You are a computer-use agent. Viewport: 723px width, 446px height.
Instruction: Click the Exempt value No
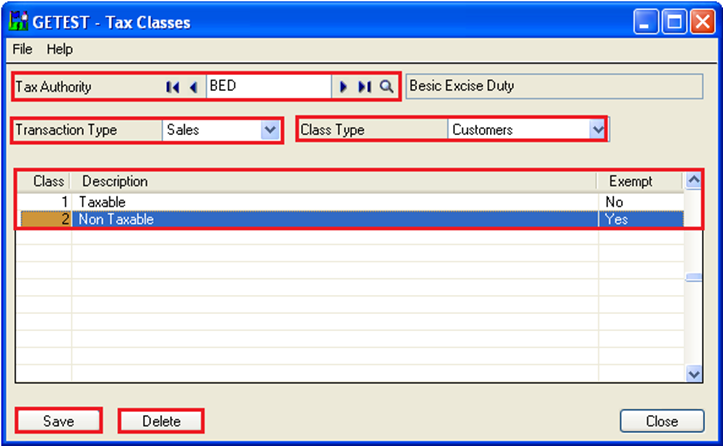(641, 202)
